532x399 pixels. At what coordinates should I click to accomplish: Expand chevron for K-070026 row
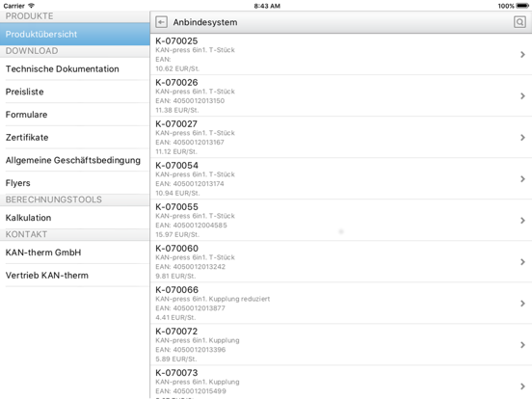(x=522, y=96)
